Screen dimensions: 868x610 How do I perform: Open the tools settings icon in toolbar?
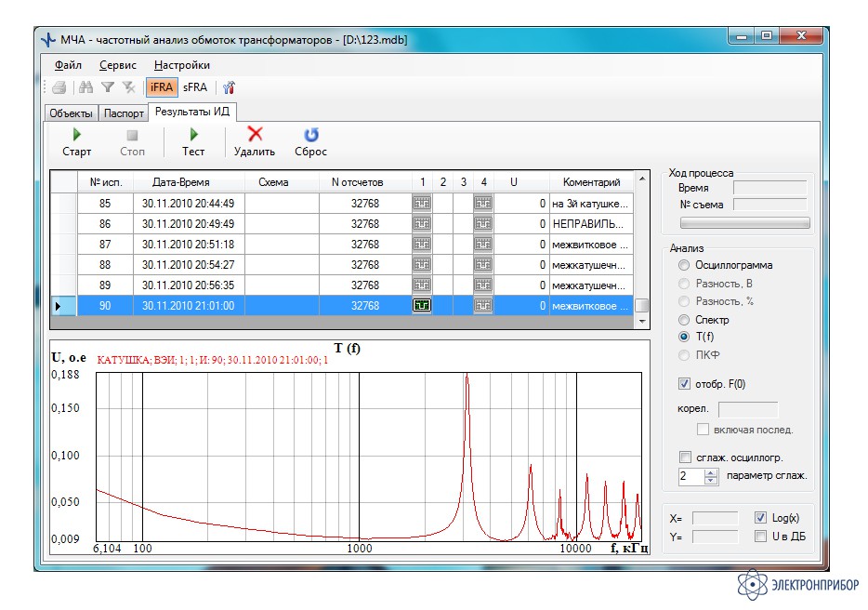[x=229, y=87]
